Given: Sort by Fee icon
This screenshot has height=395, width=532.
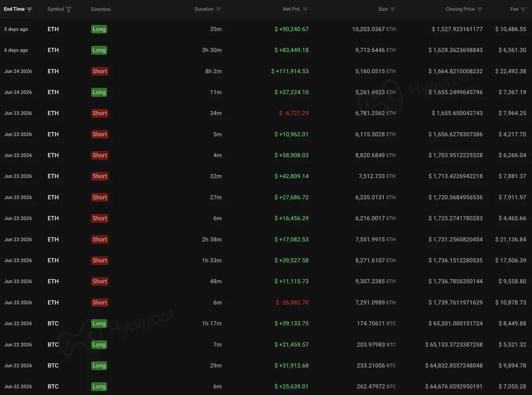Looking at the screenshot, I should 523,9.
